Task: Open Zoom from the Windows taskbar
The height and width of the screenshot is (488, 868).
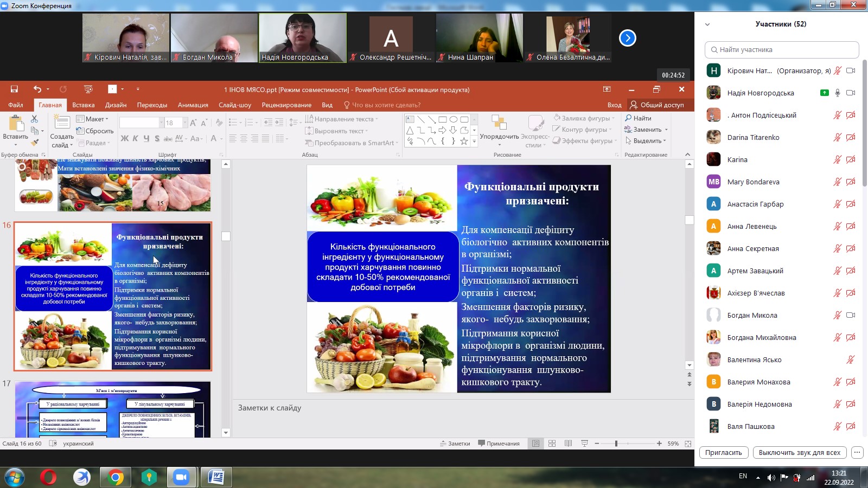Action: coord(181,477)
